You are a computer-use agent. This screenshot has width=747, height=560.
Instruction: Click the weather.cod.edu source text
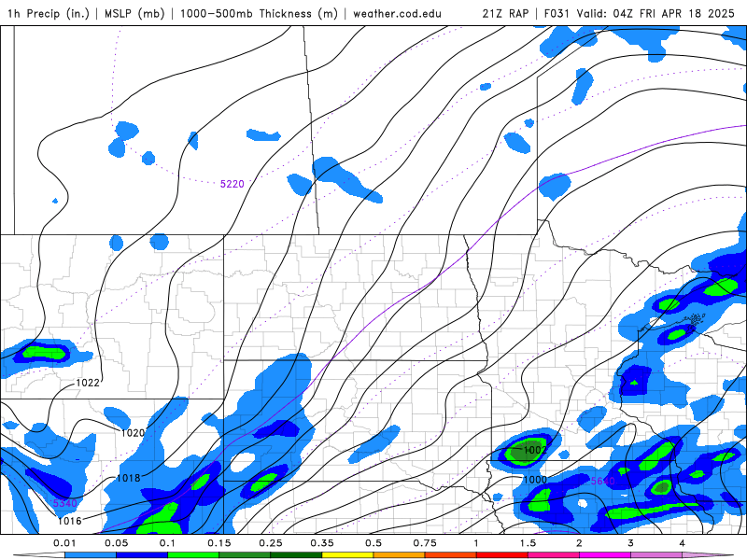[398, 13]
